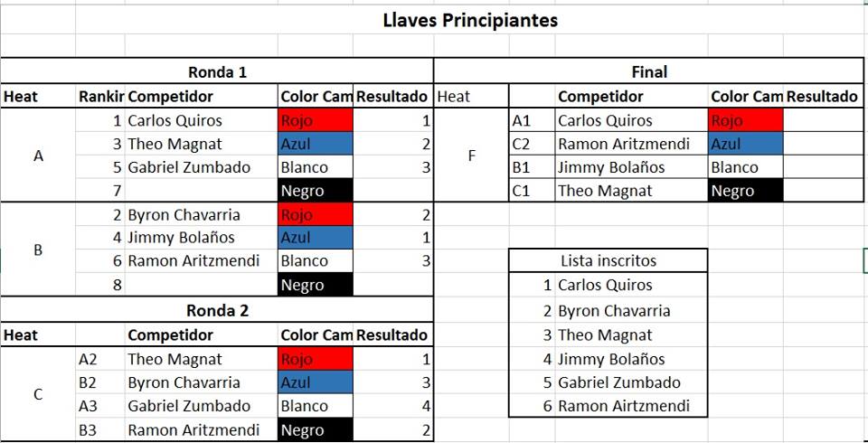
Task: Select the merged heat "A" cell
Action: click(38, 156)
